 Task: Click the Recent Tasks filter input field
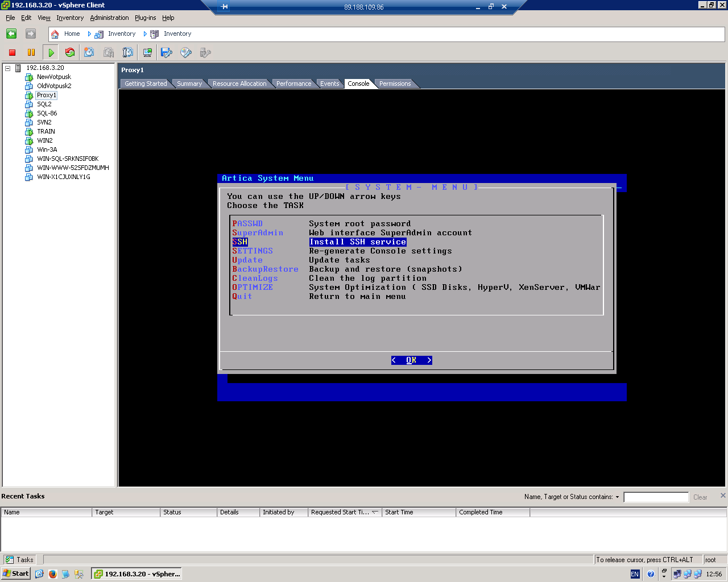pyautogui.click(x=656, y=497)
